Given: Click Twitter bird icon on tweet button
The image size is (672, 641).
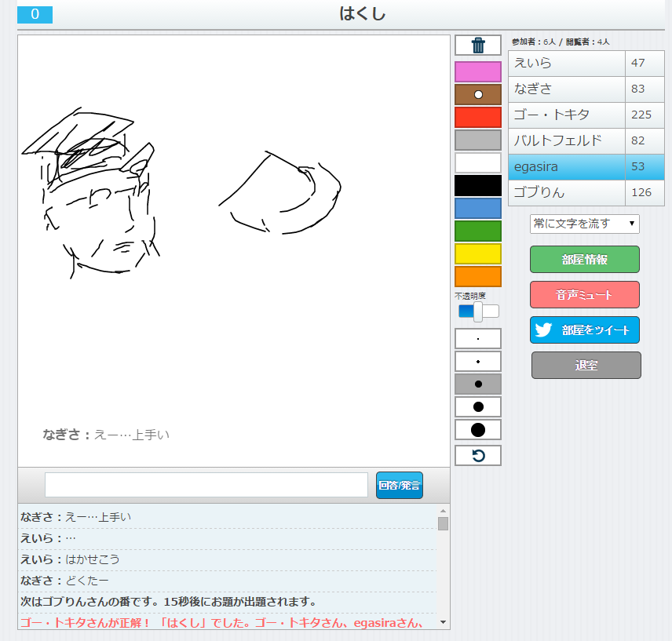Looking at the screenshot, I should 543,330.
